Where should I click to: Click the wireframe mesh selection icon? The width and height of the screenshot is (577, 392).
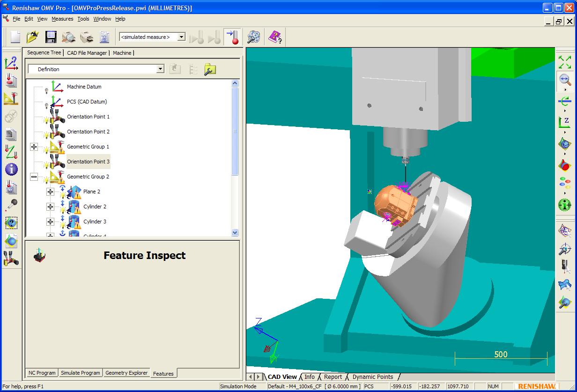click(x=565, y=230)
